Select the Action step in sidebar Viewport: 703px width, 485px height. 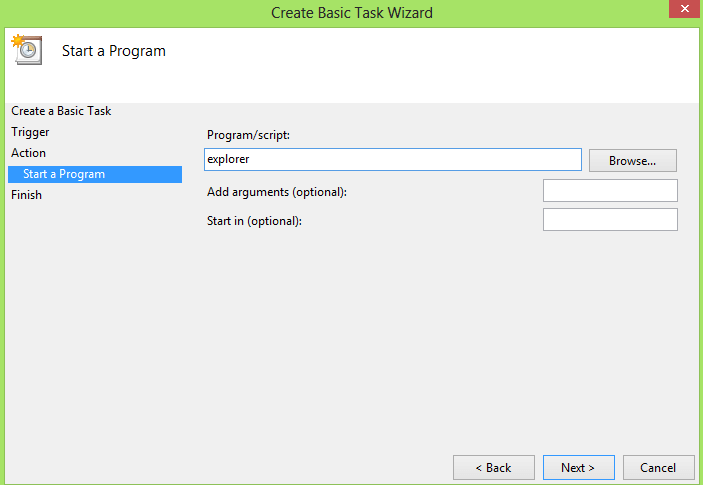pyautogui.click(x=28, y=153)
